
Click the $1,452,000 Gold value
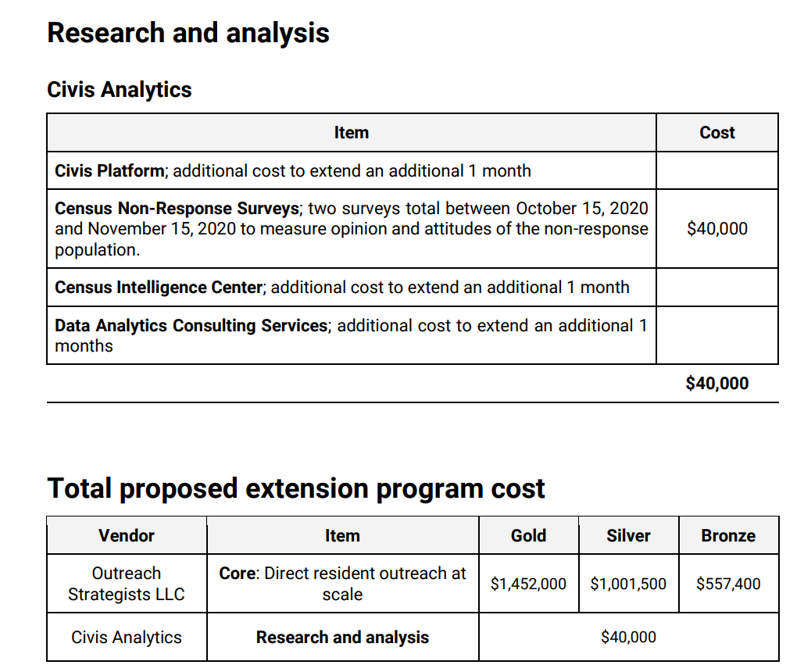click(x=528, y=584)
